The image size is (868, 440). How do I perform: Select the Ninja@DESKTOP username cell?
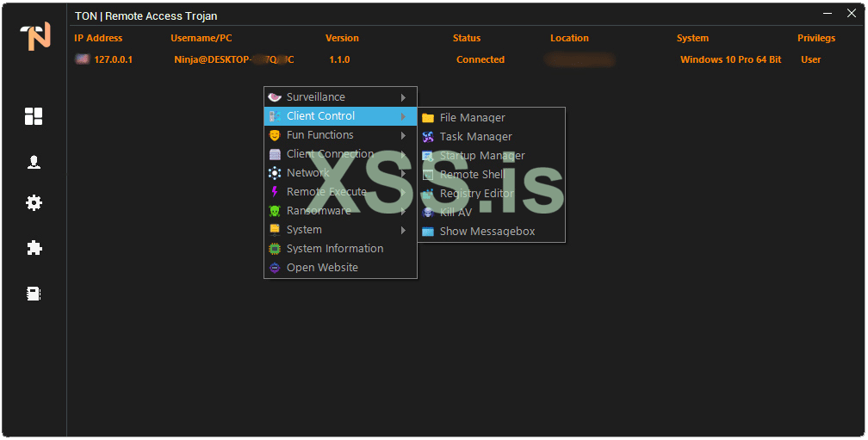coord(234,59)
